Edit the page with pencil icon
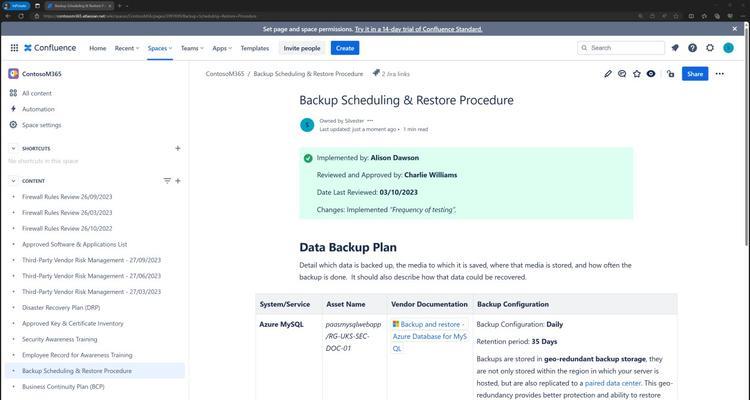 (607, 74)
